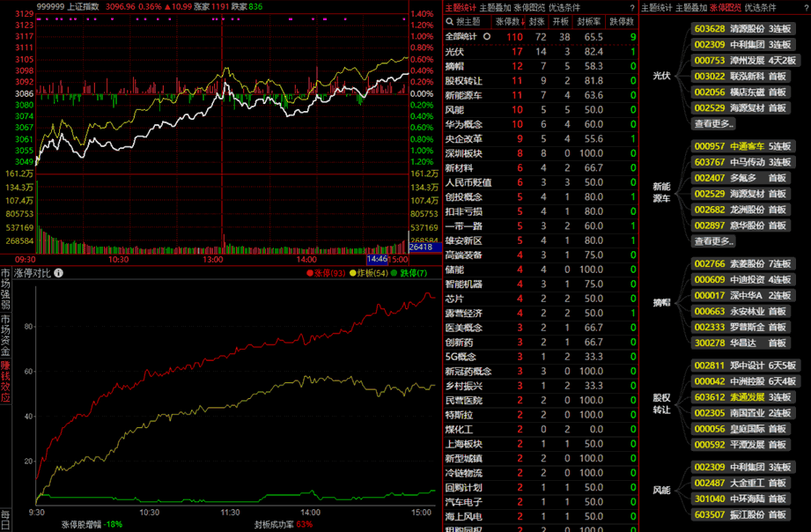This screenshot has height=532, width=811.
Task: Select the vertical 赚钱效应 side tab
Action: point(5,381)
